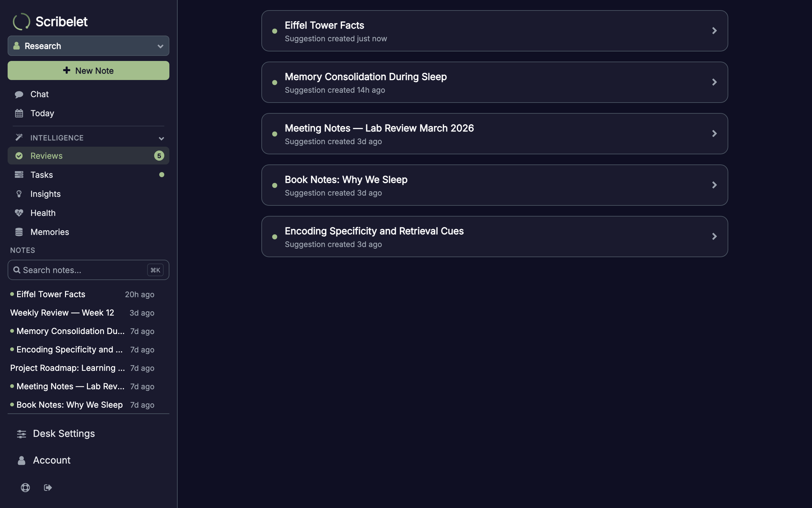Expand Book Notes: Why We Sleep chevron
This screenshot has width=812, height=508.
(714, 185)
